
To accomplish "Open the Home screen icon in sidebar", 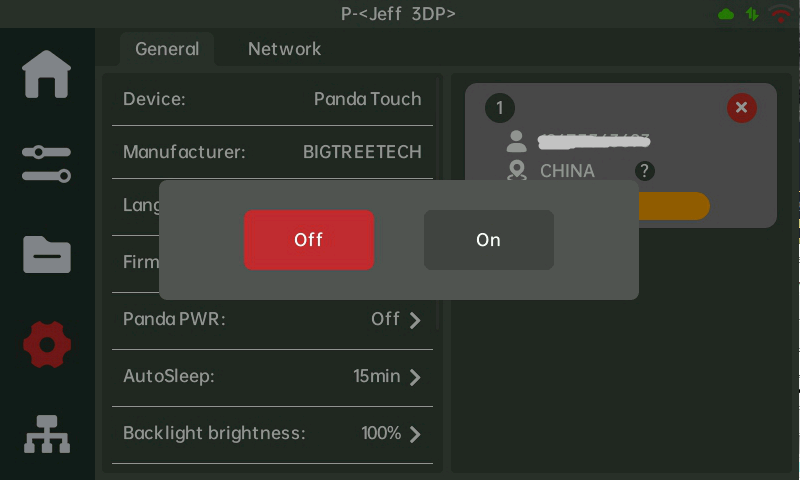I will pos(47,74).
